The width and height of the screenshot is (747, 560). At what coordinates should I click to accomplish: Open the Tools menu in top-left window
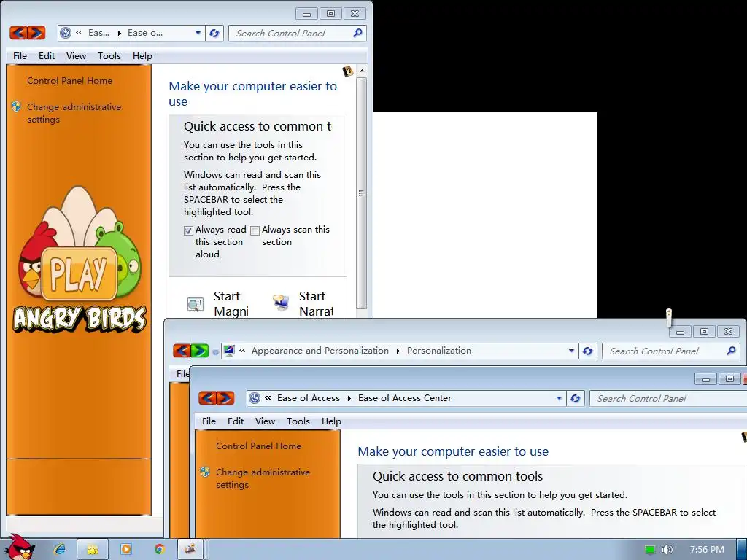109,55
